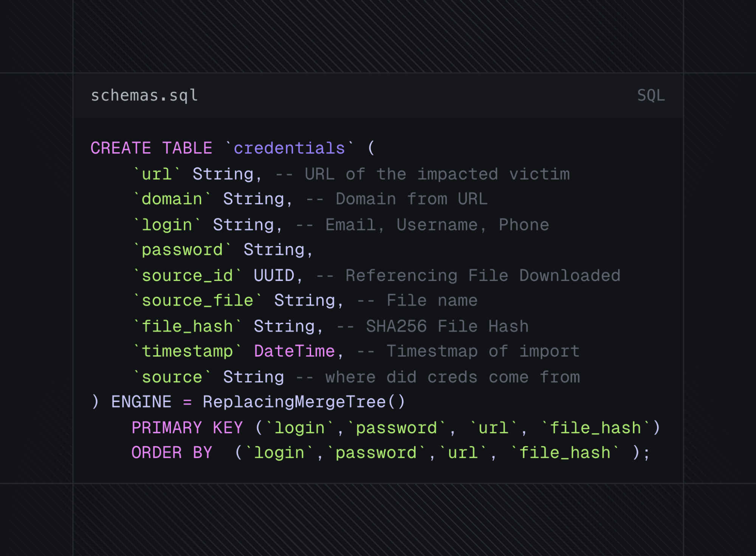Viewport: 756px width, 556px height.
Task: Click the url column name
Action: point(156,174)
